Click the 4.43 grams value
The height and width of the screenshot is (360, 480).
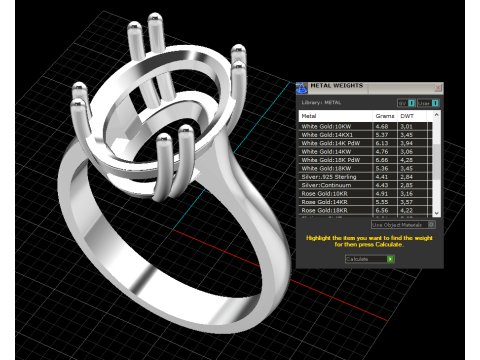382,185
